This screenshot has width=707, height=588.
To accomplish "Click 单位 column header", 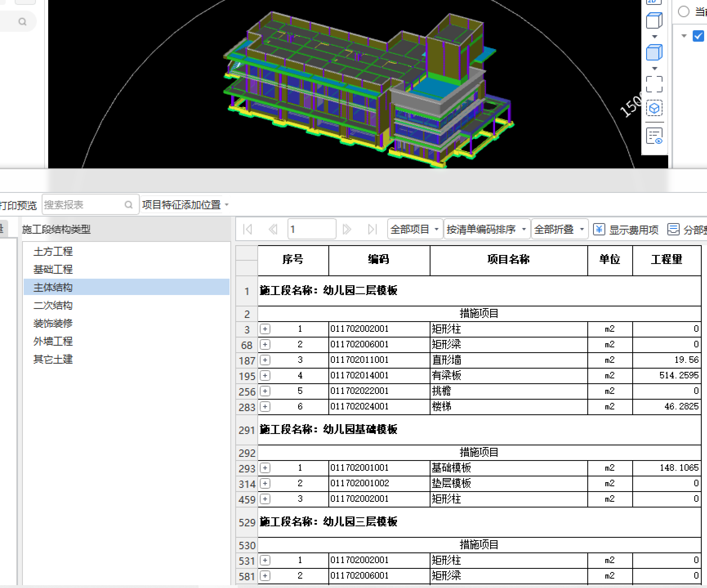I will click(610, 260).
